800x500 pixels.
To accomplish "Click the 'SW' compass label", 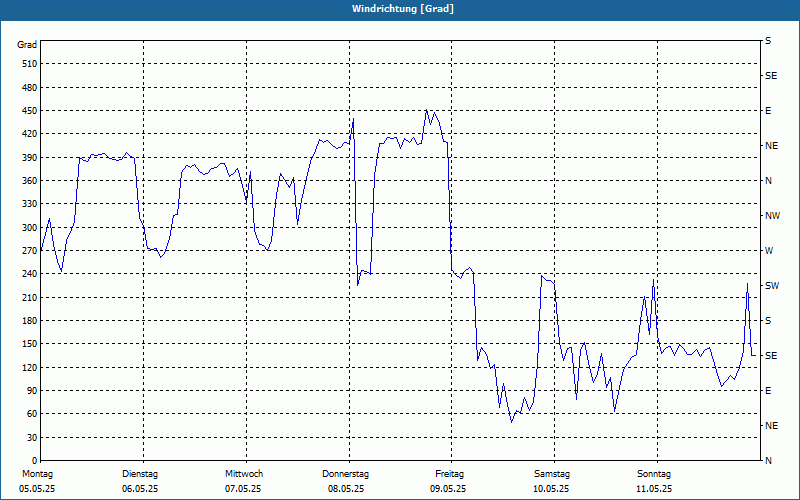I will click(772, 286).
